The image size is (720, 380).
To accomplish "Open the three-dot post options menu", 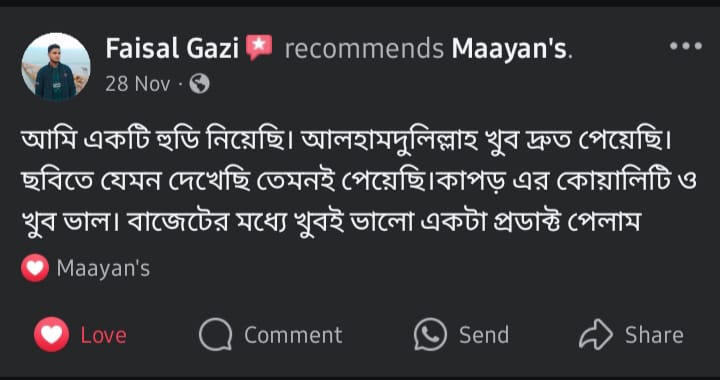I will (686, 46).
